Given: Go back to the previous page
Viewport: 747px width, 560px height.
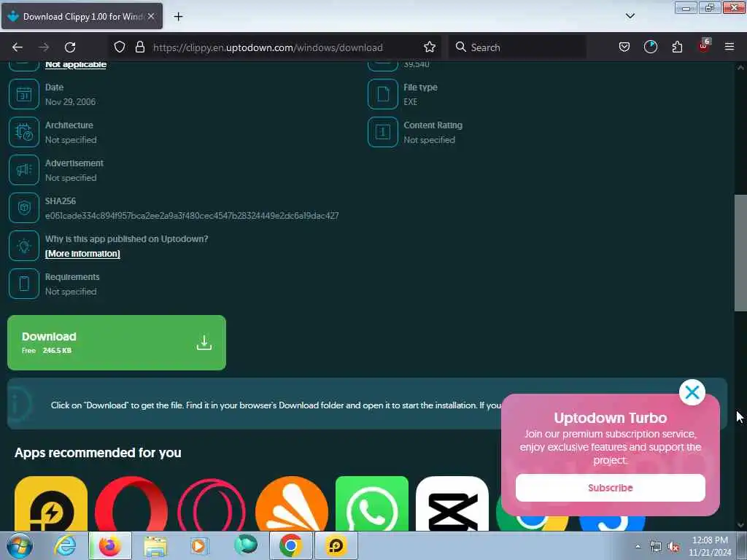Looking at the screenshot, I should 18,47.
